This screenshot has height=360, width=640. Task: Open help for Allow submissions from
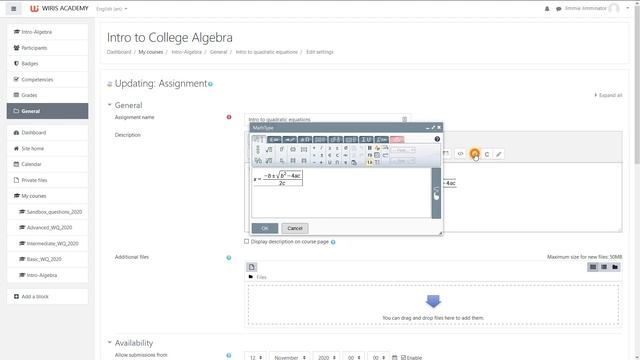tap(229, 356)
